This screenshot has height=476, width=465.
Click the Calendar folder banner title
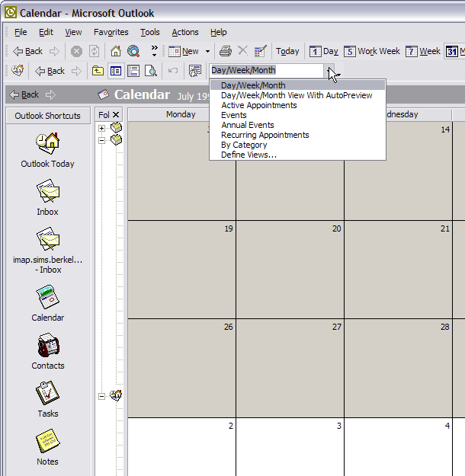[x=142, y=94]
